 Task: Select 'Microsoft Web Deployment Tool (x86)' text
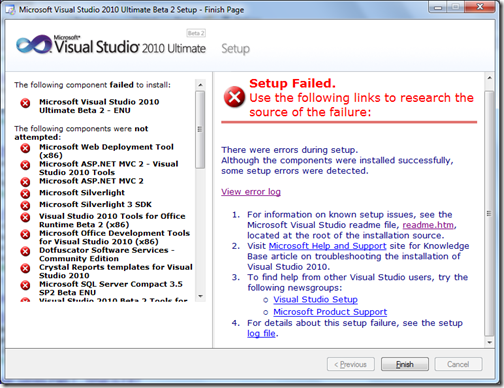(106, 151)
